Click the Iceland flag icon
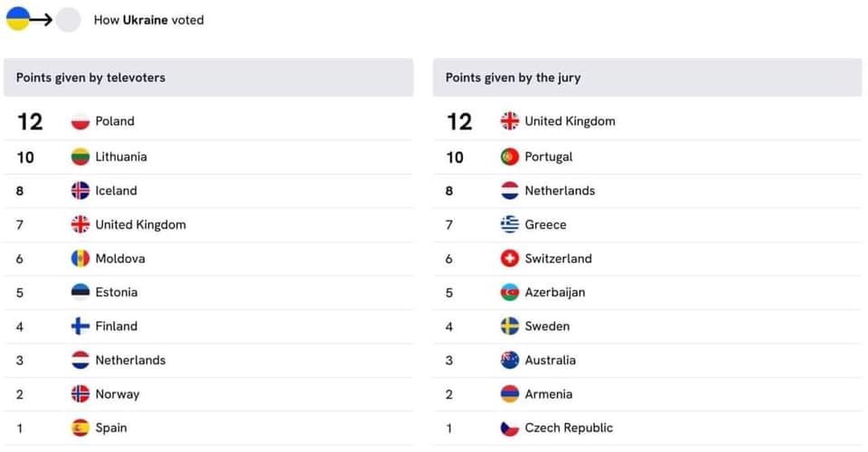The width and height of the screenshot is (868, 452). pyautogui.click(x=80, y=191)
